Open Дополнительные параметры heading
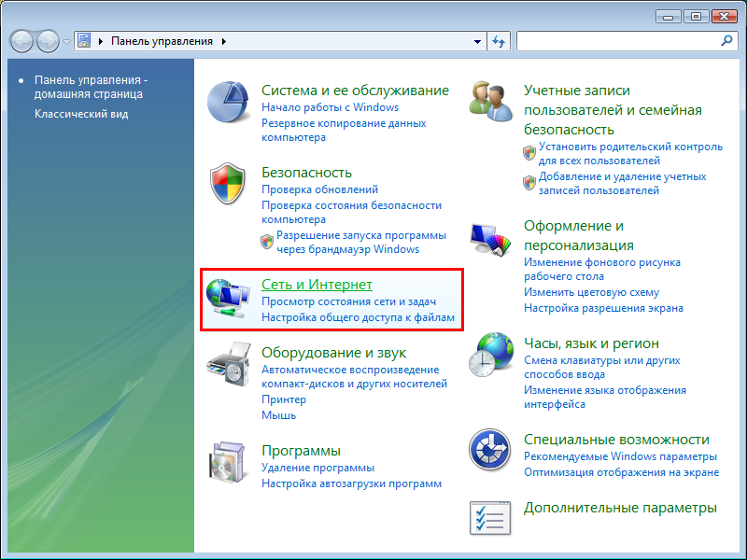747x560 pixels. pyautogui.click(x=620, y=508)
